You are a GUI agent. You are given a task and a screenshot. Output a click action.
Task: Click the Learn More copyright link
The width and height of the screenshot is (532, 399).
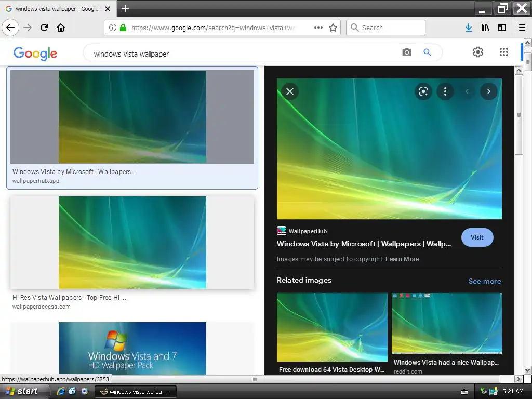click(x=402, y=259)
